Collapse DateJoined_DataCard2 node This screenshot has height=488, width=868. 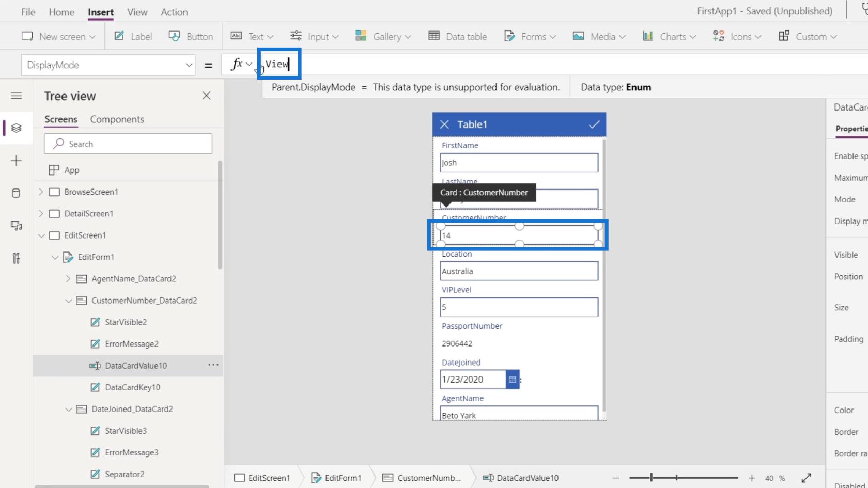point(68,409)
